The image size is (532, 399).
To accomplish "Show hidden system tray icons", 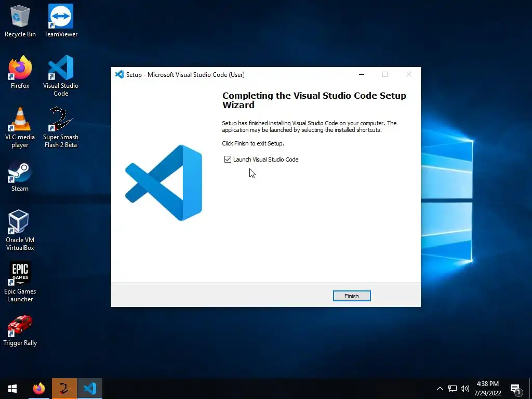I will (440, 389).
